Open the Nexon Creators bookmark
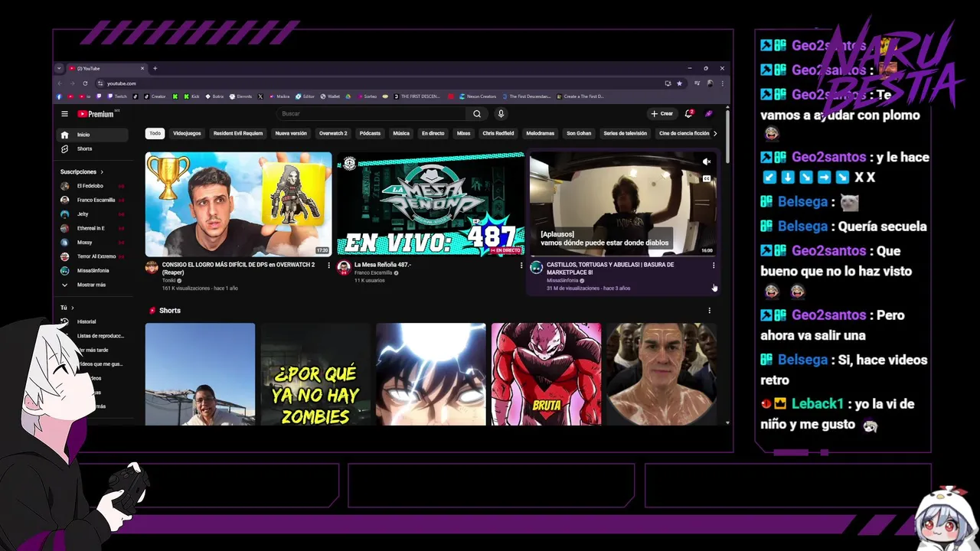 click(x=478, y=96)
